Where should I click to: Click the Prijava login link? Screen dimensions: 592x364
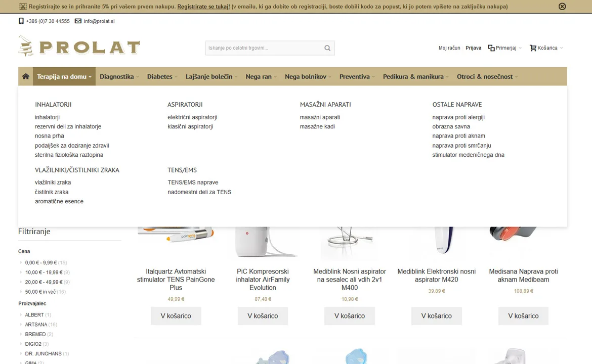coord(474,48)
